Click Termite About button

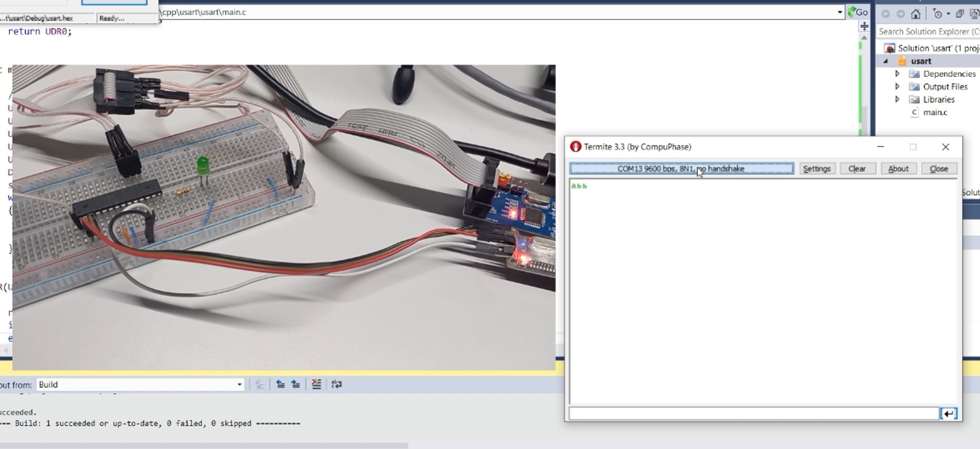click(898, 168)
